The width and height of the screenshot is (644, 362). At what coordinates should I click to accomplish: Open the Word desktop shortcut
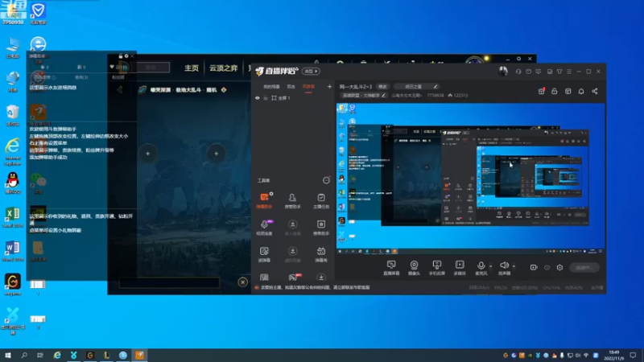(x=13, y=251)
